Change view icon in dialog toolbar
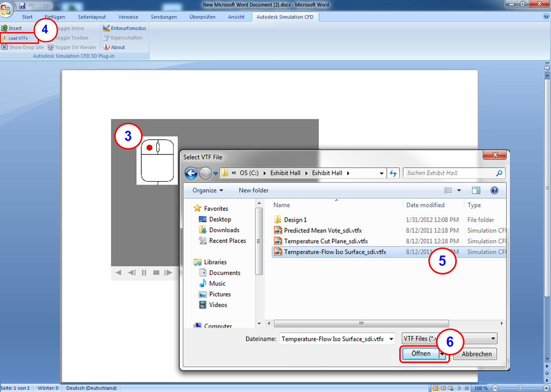The height and width of the screenshot is (392, 551). click(x=448, y=190)
